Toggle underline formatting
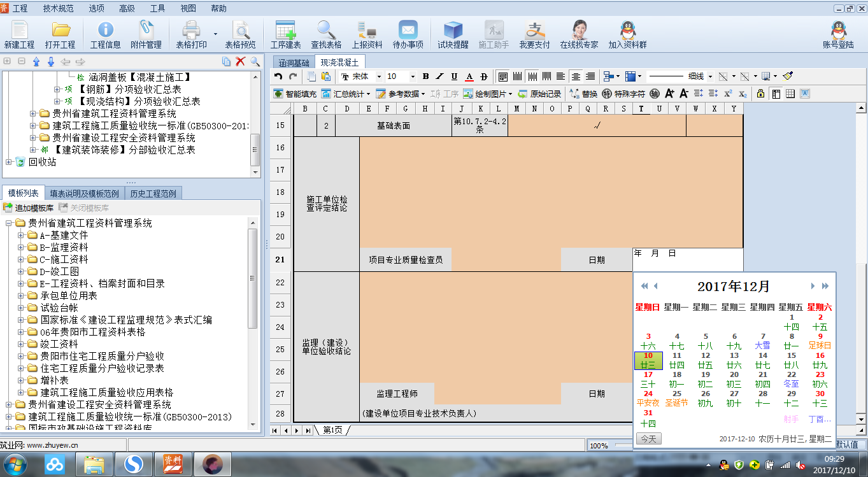This screenshot has width=868, height=477. pyautogui.click(x=454, y=76)
